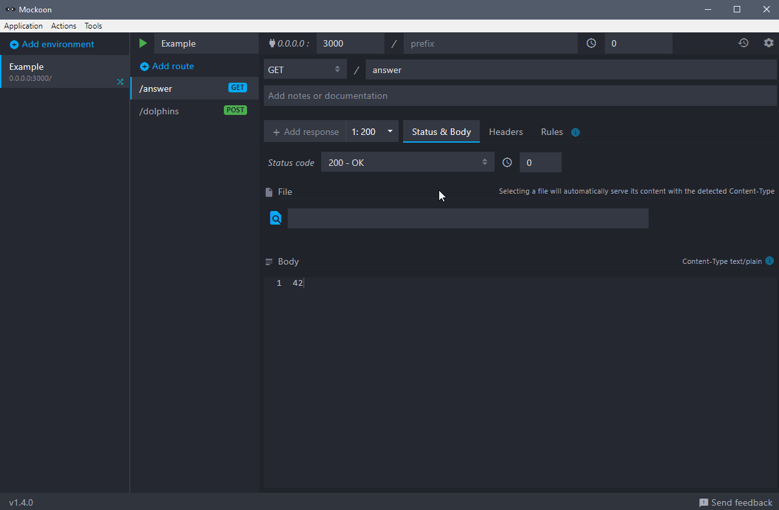
Task: Open the 200 - OK status code dropdown
Action: tap(407, 162)
